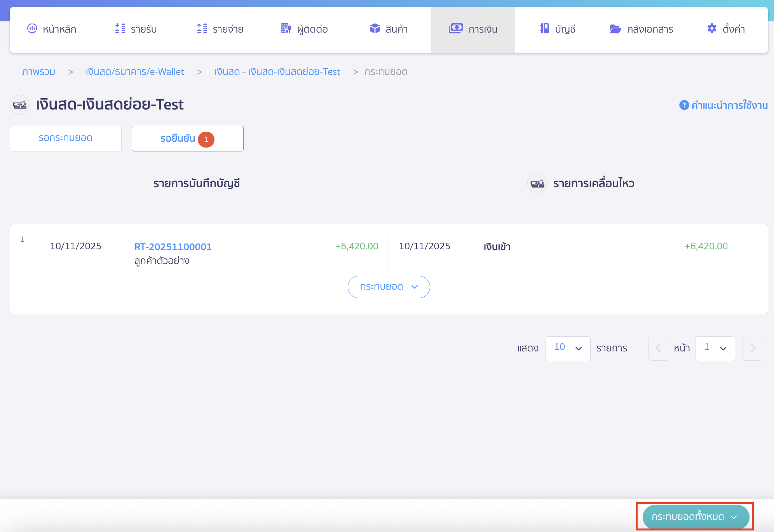The height and width of the screenshot is (532, 774).
Task: Expand the กระทบยอด dropdown on the transaction row
Action: 389,287
